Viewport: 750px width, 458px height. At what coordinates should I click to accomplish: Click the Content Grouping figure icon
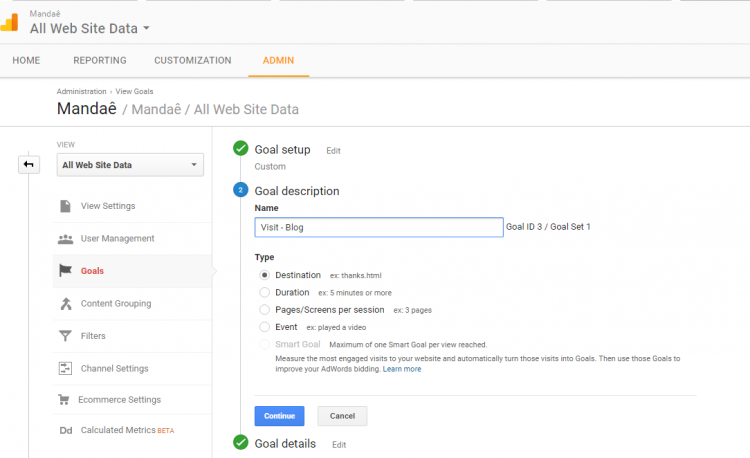tap(66, 304)
